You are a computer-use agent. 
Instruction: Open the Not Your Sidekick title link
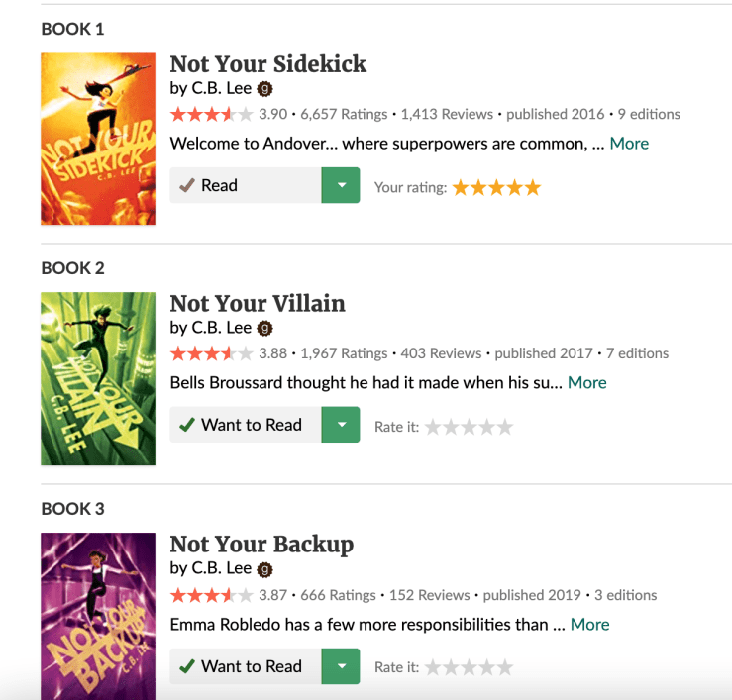coord(268,64)
